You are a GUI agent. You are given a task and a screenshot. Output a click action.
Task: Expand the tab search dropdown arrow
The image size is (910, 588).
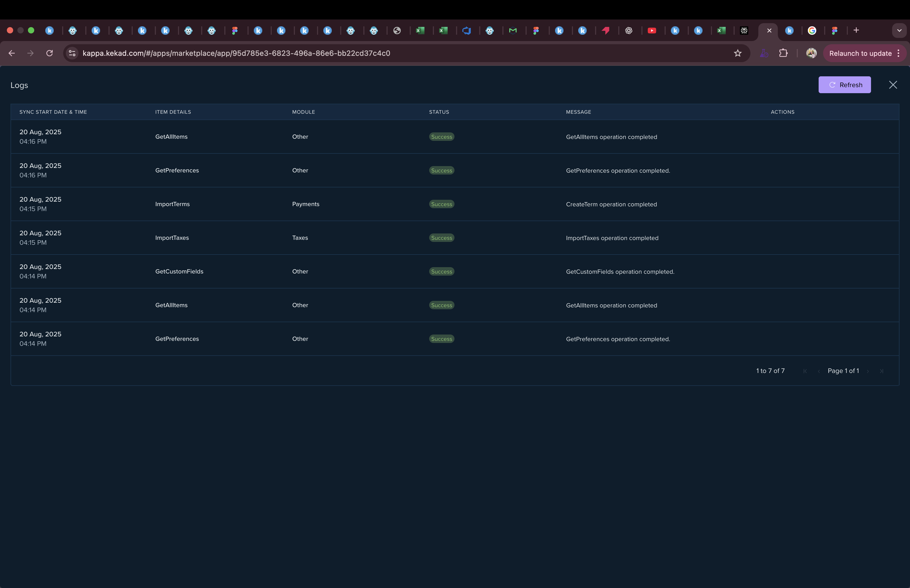pos(899,31)
